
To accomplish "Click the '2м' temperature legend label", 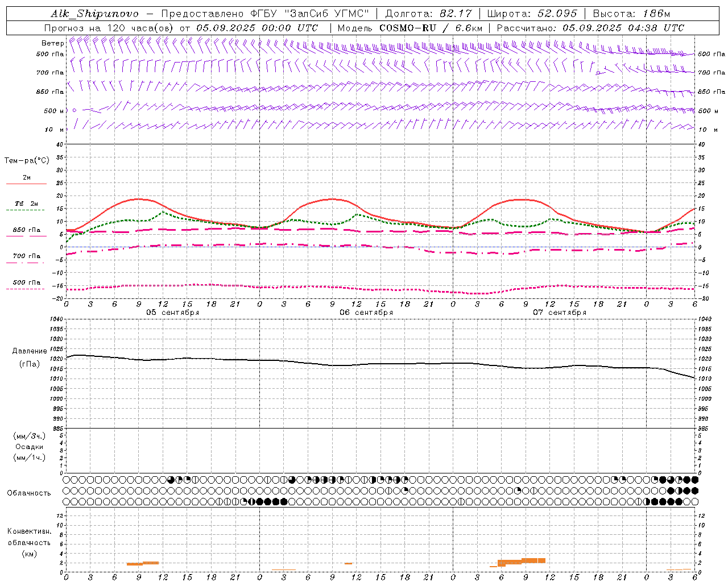I will 27,177.
